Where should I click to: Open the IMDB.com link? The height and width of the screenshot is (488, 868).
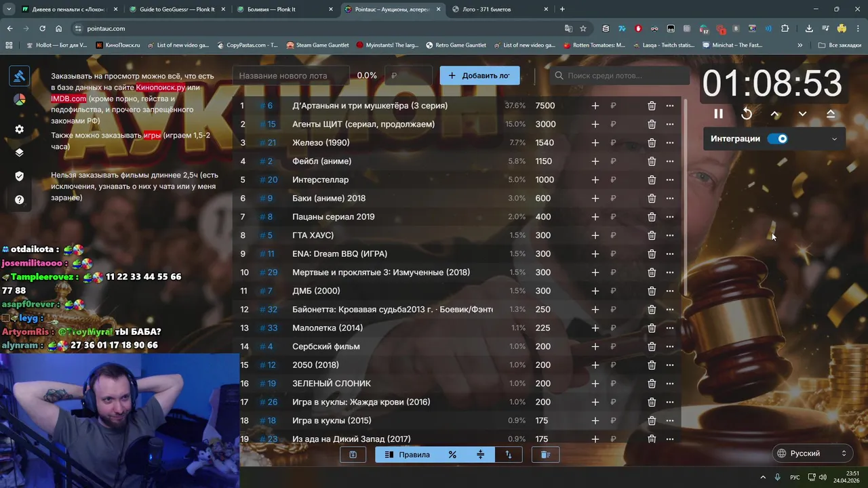click(x=68, y=99)
